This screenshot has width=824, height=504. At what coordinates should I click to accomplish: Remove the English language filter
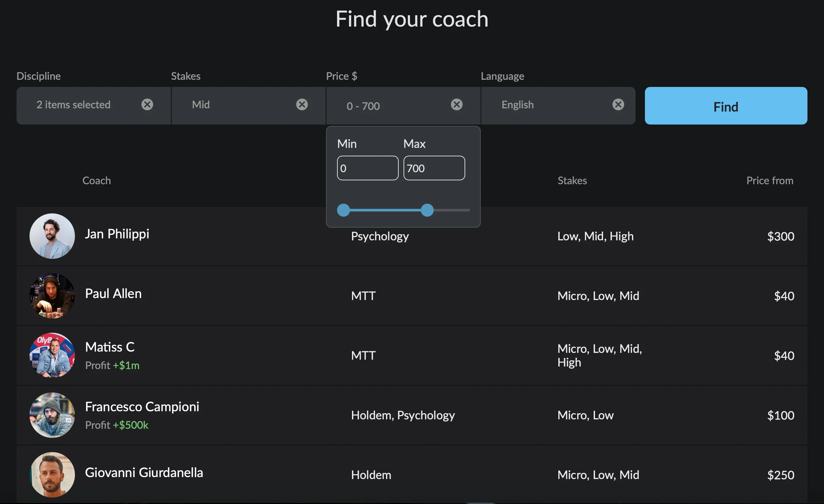point(618,105)
